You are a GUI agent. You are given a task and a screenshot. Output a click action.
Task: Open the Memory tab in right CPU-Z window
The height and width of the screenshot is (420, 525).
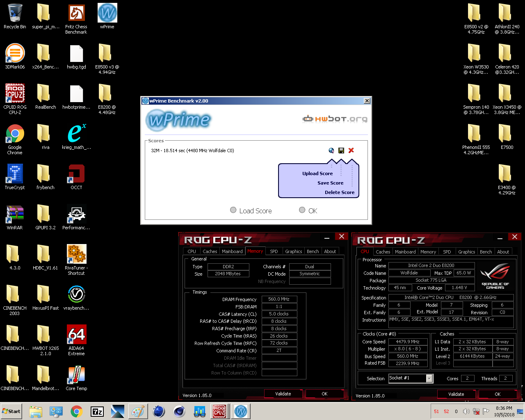point(428,252)
